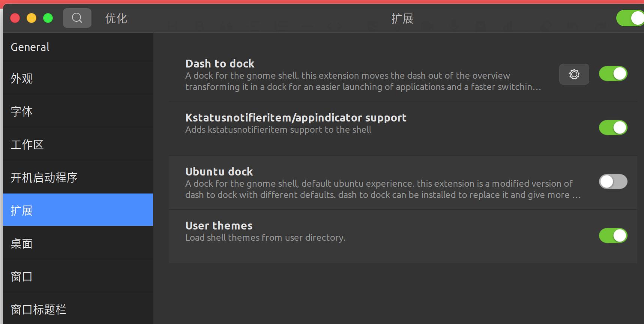The image size is (644, 324).
Task: Toggle the global extensions switch in header
Action: tap(631, 18)
